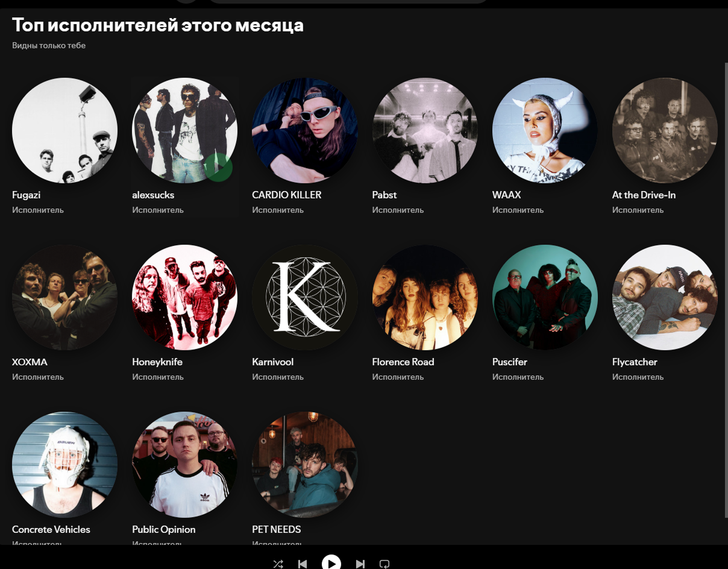Click the XOXMA artist name
Screen dimensions: 728x569
[30, 362]
